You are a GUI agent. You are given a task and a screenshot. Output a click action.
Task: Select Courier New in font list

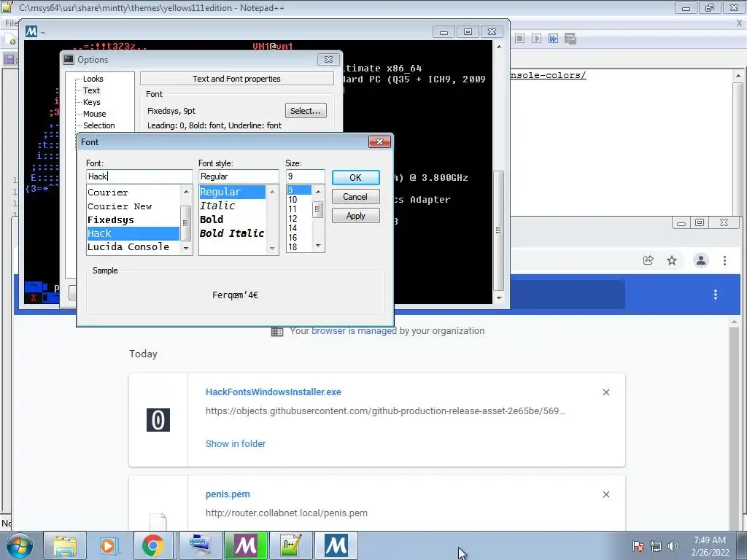[133, 206]
